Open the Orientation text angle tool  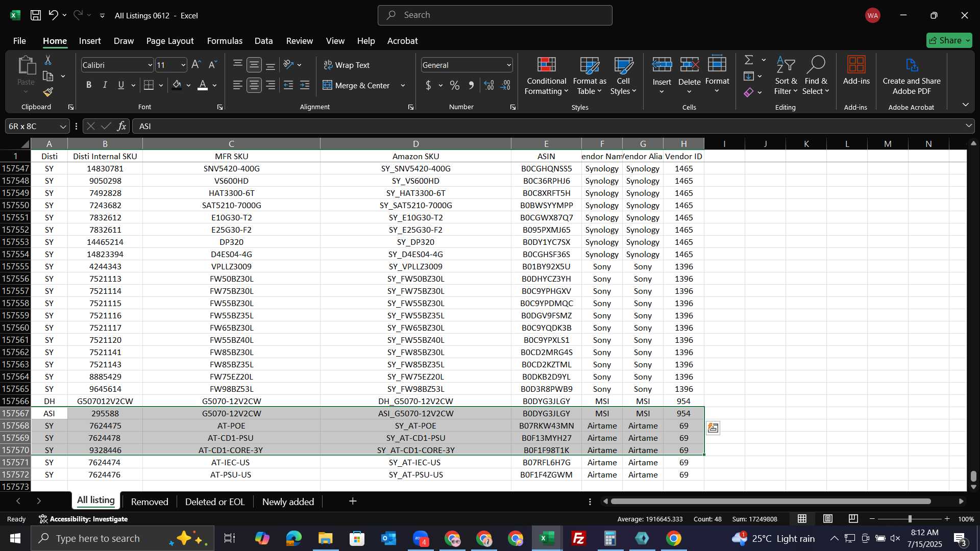click(x=288, y=65)
